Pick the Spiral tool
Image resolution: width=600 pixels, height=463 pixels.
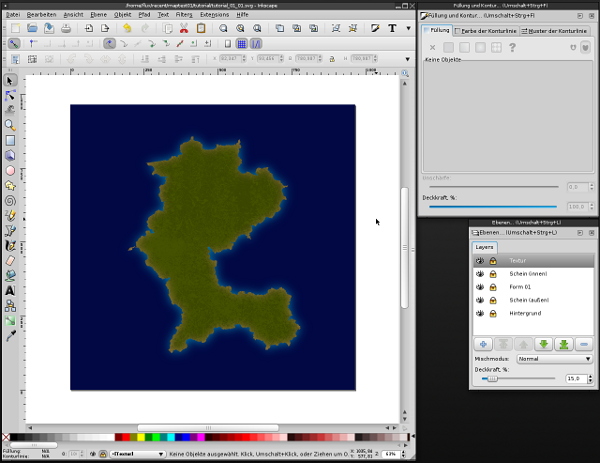point(10,199)
